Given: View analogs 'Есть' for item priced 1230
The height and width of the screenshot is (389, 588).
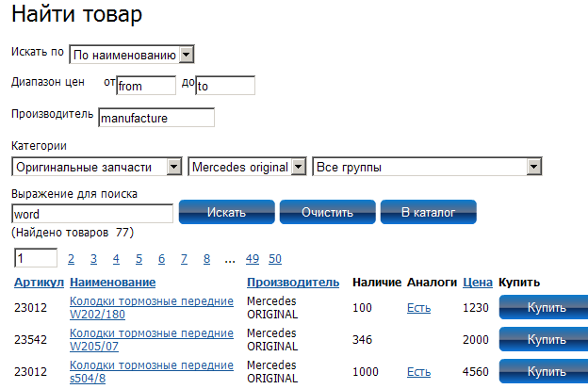Looking at the screenshot, I should (x=419, y=308).
